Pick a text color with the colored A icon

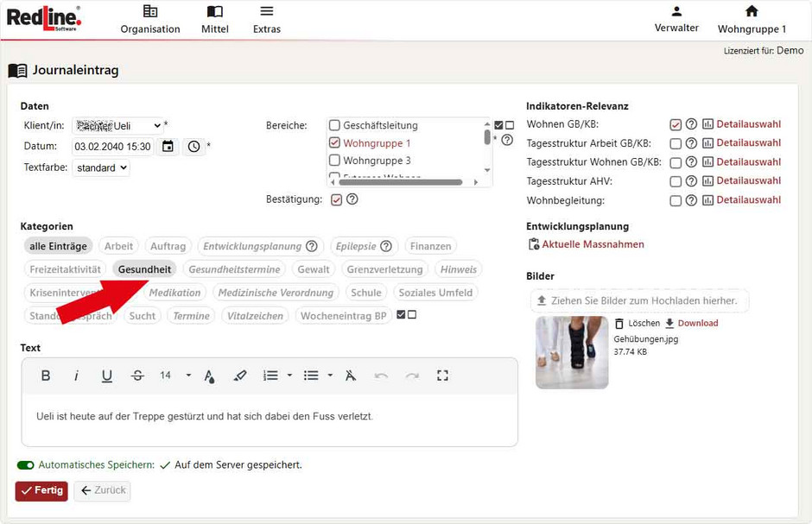click(x=209, y=376)
